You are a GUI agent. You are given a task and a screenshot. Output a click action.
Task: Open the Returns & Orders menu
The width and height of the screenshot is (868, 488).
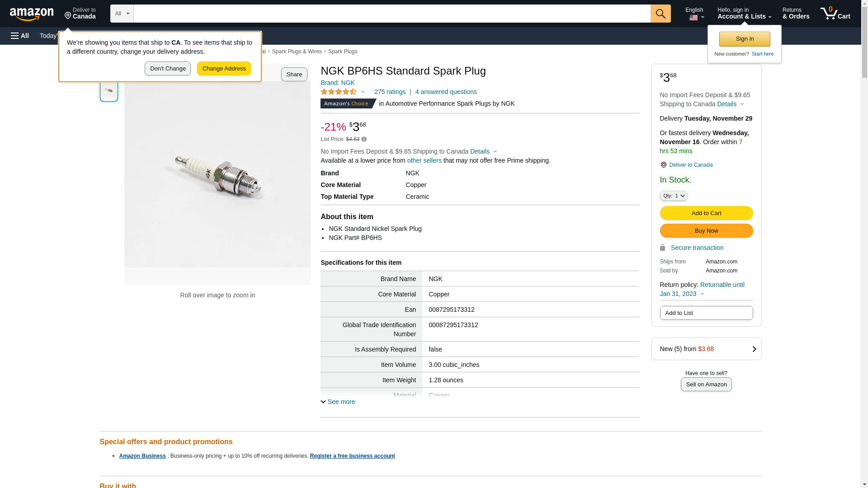pos(796,14)
